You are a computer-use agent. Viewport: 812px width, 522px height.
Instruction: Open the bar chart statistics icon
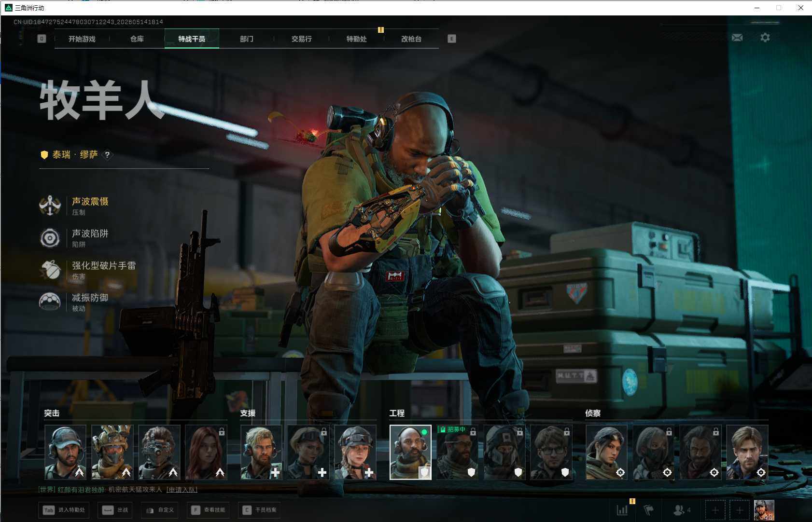tap(622, 510)
